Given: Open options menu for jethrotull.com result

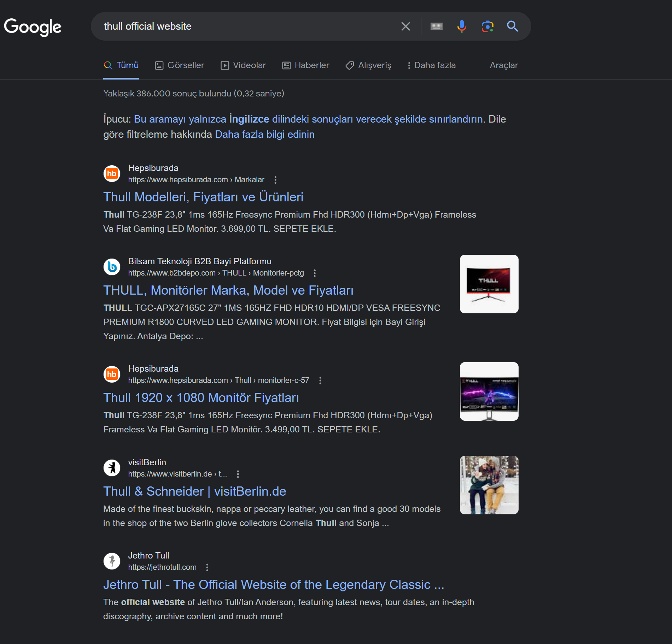Looking at the screenshot, I should click(x=207, y=567).
